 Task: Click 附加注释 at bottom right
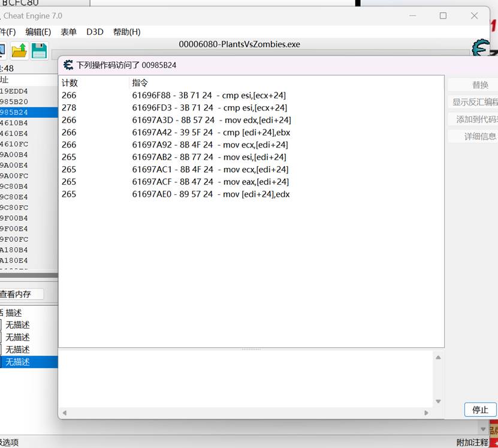[472, 442]
